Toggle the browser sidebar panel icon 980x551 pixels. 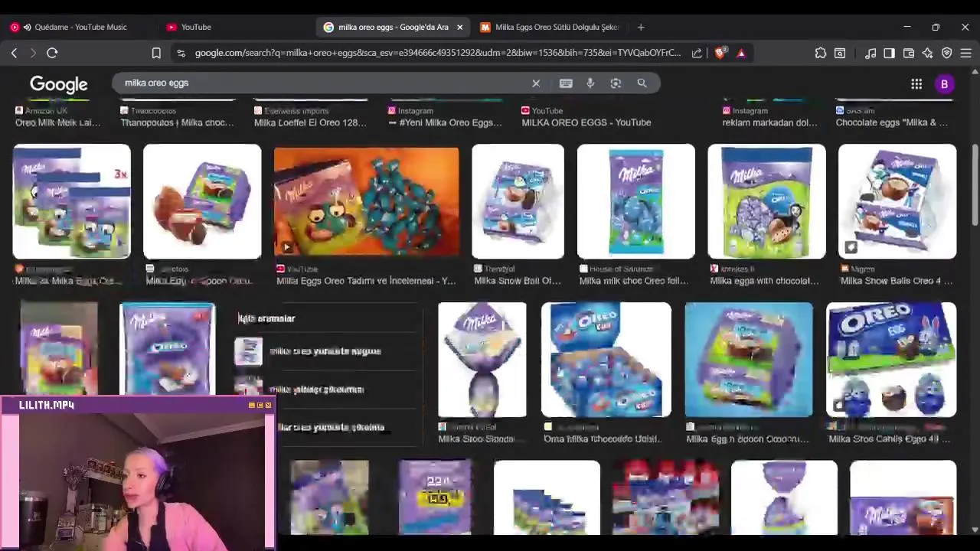click(889, 53)
